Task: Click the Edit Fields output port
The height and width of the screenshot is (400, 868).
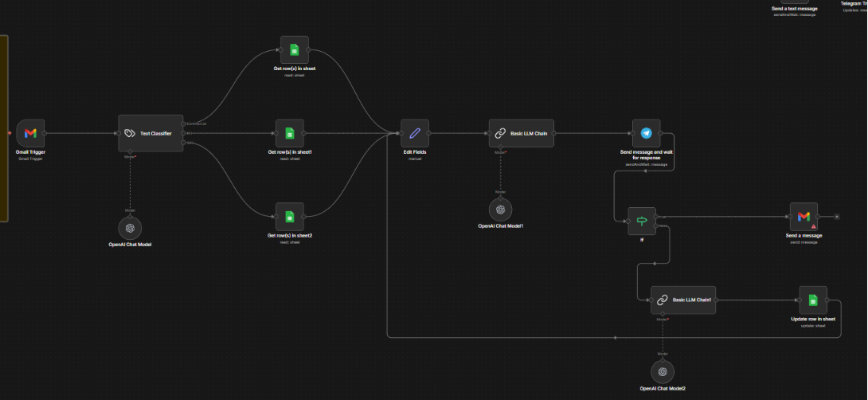Action: tap(429, 133)
